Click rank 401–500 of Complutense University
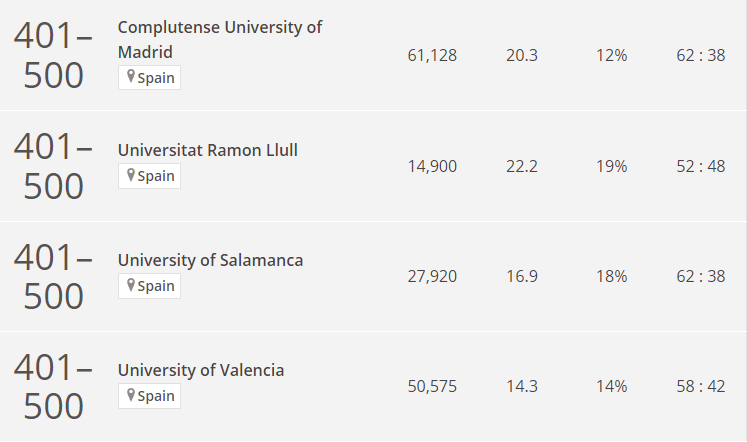 53,55
